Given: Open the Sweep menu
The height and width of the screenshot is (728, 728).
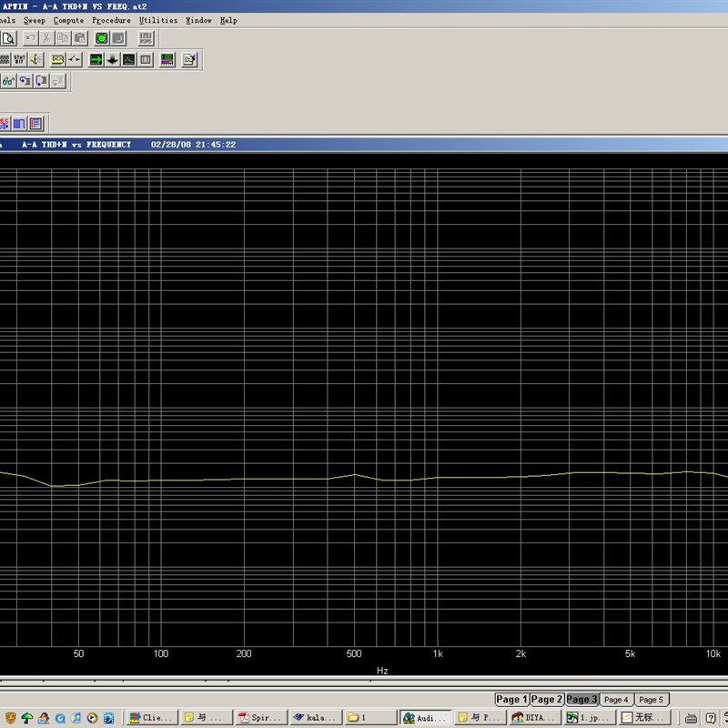Looking at the screenshot, I should (35, 20).
